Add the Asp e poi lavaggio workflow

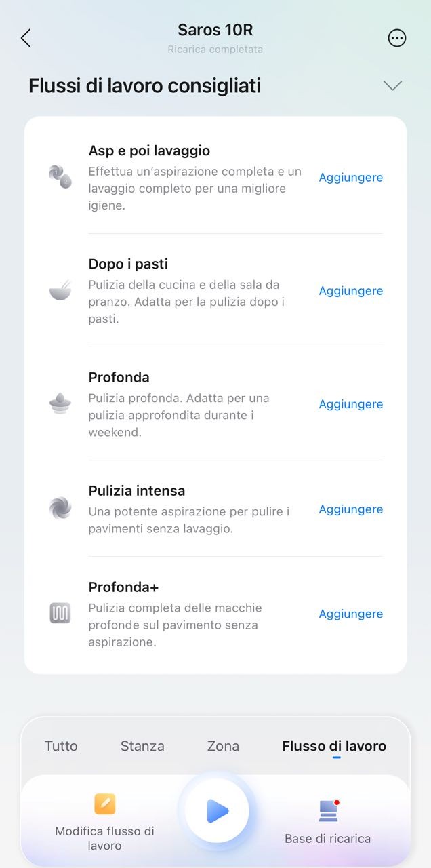click(351, 178)
